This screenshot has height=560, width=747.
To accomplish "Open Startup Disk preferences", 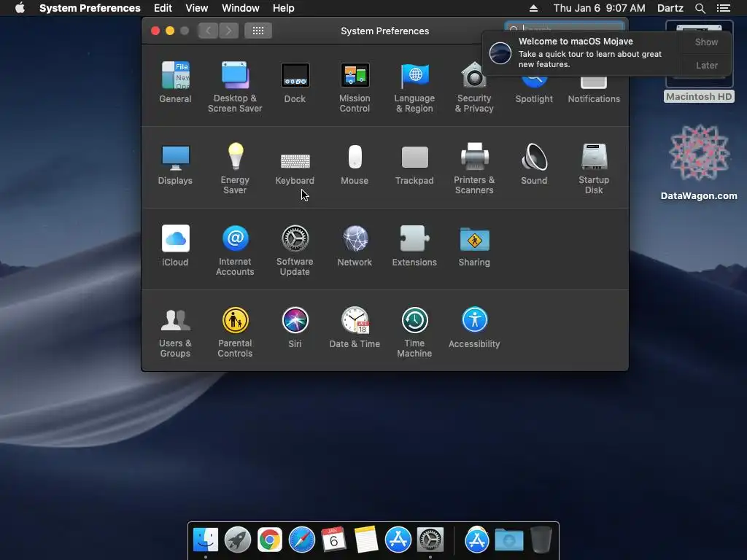I will click(594, 168).
